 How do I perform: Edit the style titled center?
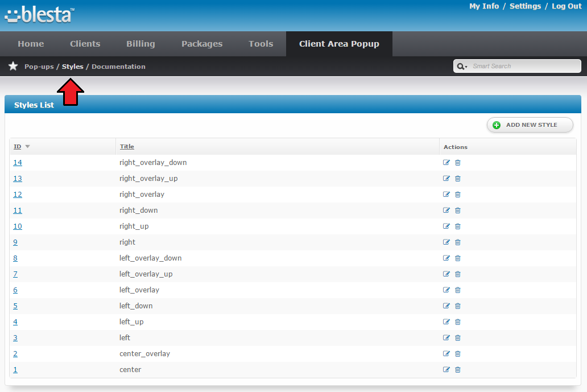(447, 369)
